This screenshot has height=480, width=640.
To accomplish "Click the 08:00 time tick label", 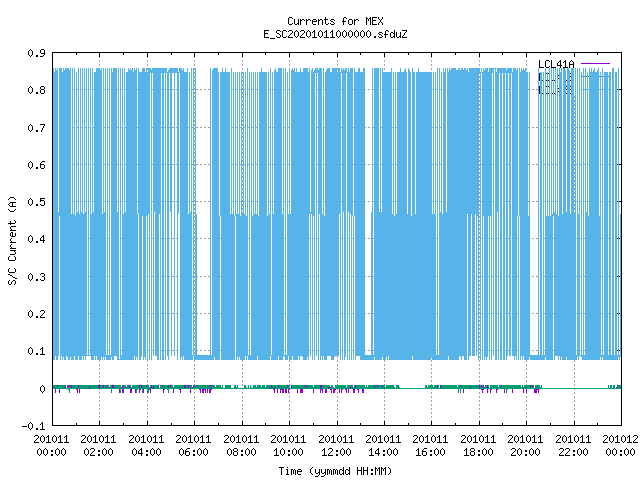I will pos(241,452).
